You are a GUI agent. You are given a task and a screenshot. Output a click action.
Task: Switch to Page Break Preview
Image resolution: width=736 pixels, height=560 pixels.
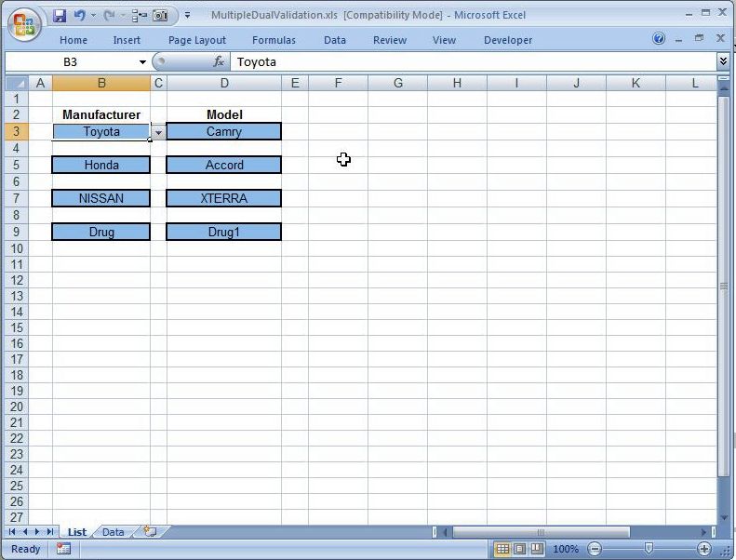pyautogui.click(x=537, y=549)
